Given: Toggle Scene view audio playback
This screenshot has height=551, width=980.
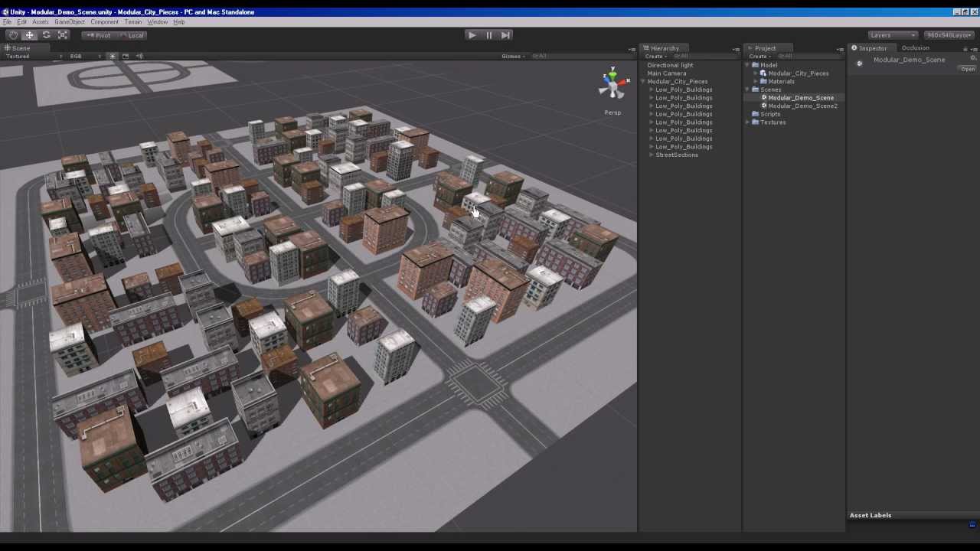Looking at the screenshot, I should [139, 56].
